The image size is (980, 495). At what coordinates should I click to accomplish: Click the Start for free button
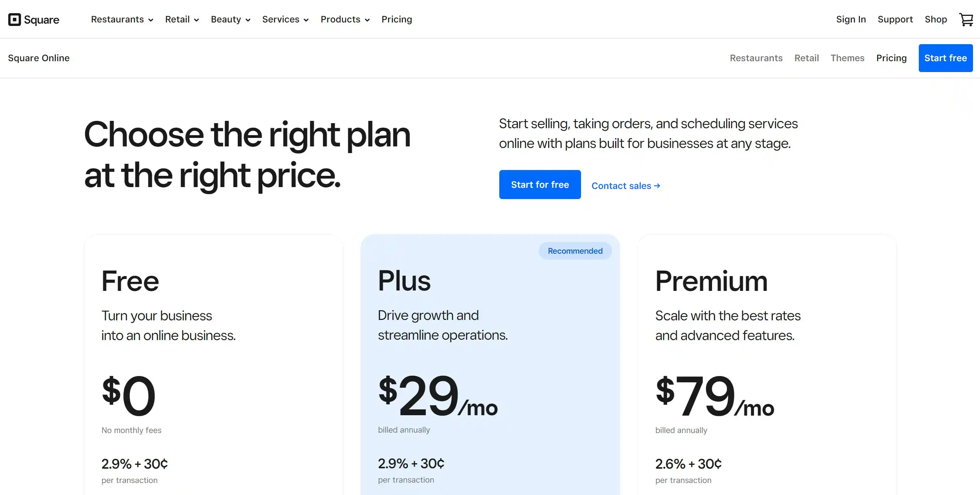point(540,184)
